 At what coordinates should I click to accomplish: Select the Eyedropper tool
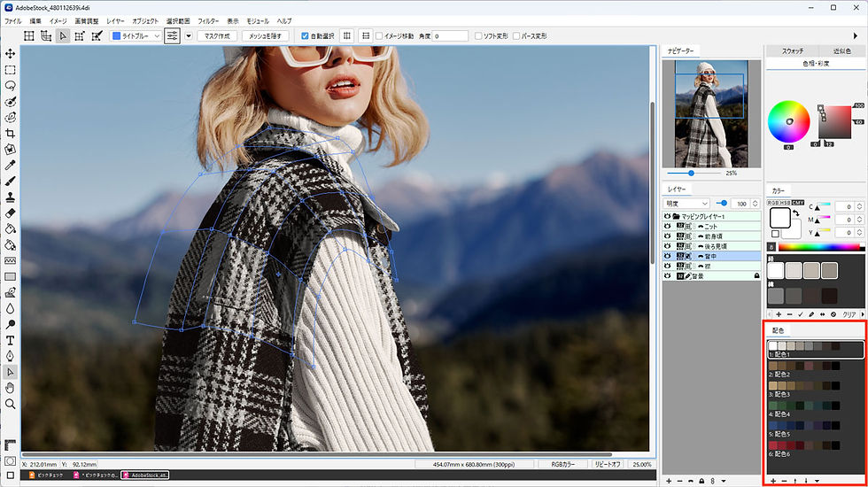pos(10,166)
